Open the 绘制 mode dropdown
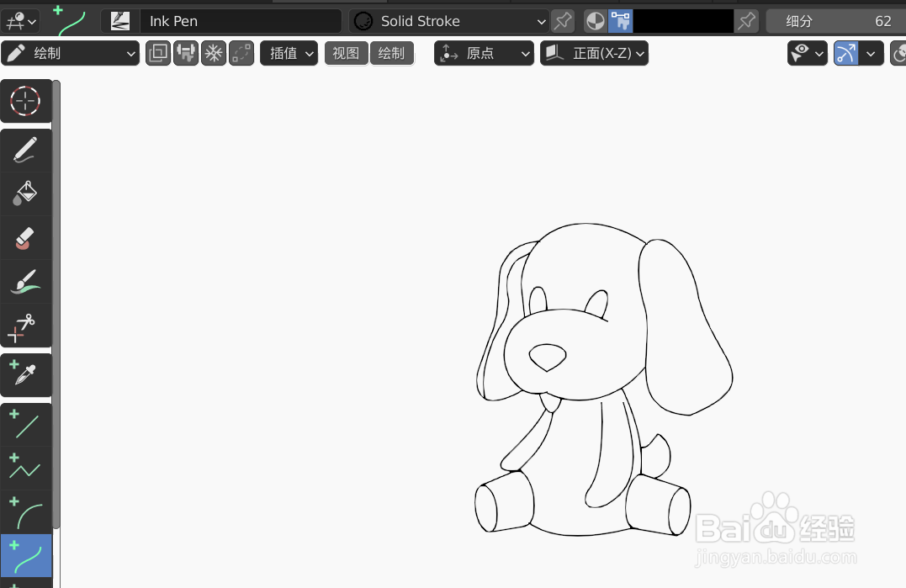The height and width of the screenshot is (588, 906). (x=71, y=53)
